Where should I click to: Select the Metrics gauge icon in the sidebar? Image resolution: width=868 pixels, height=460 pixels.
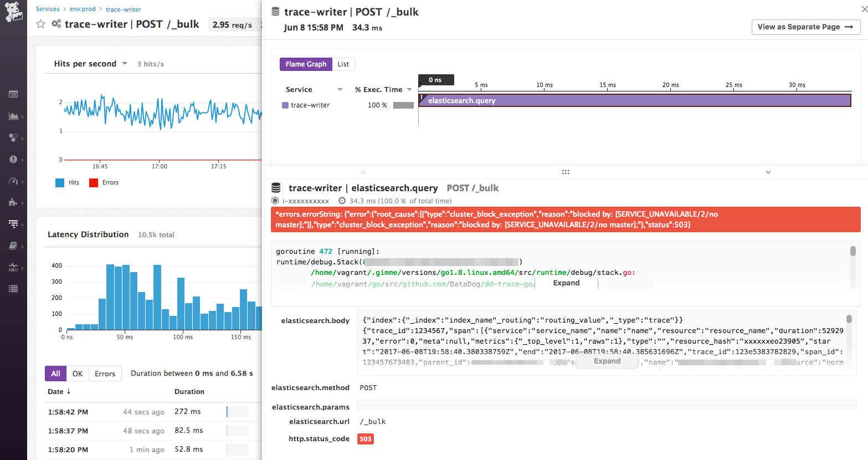(13, 181)
